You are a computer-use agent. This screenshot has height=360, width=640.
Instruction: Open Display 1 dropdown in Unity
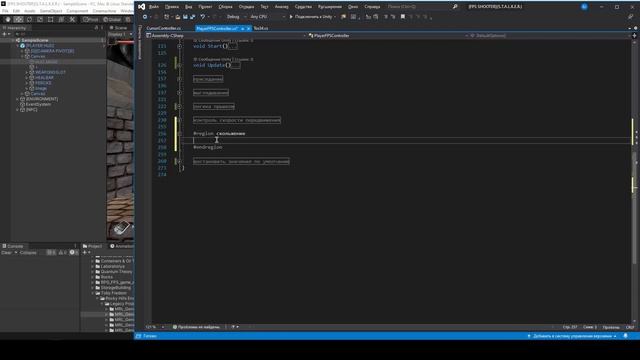point(120,34)
